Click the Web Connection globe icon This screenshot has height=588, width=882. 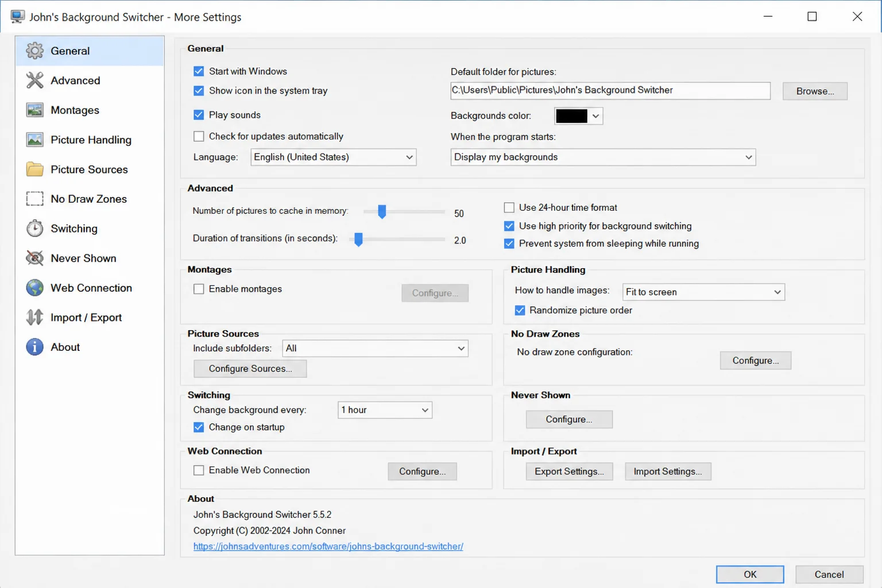click(x=34, y=288)
